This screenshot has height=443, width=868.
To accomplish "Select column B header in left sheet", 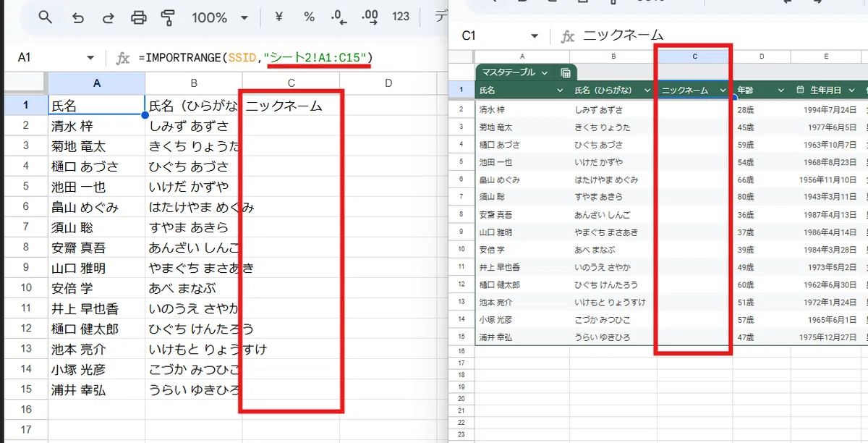I will coord(194,83).
